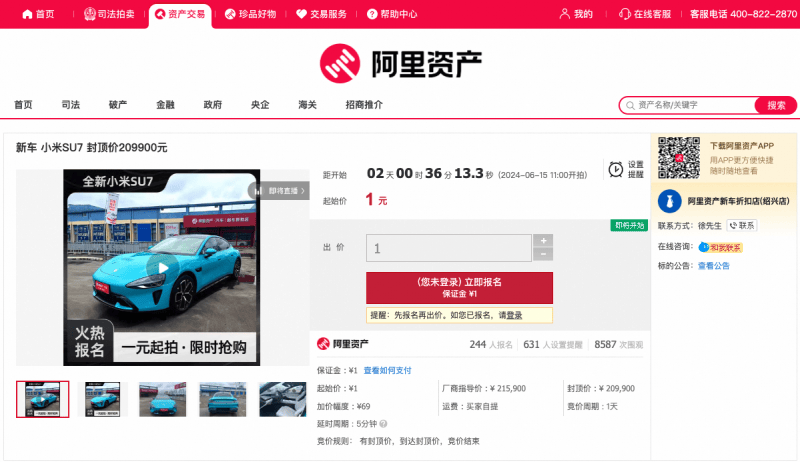
Task: Open 在线客服 support link
Action: 644,14
